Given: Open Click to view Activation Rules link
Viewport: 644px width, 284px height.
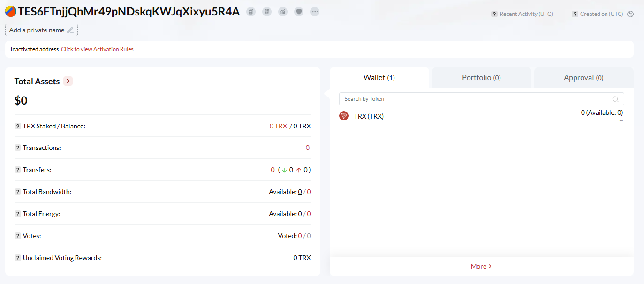Looking at the screenshot, I should [97, 49].
